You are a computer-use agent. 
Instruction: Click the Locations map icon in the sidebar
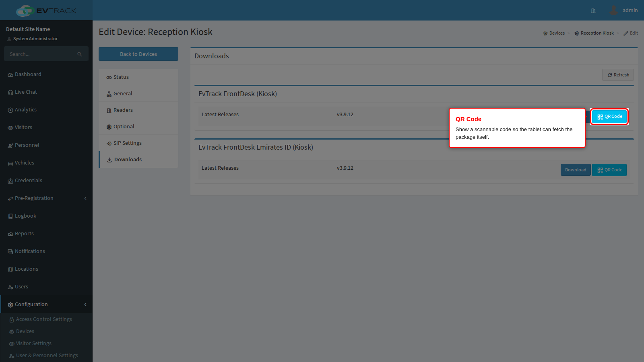10,269
